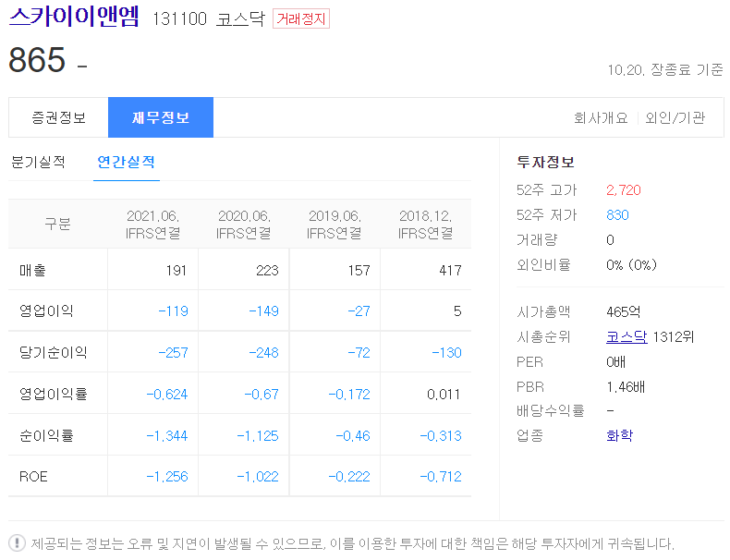Click the 10.20. 장종료 기준 timestamp
The image size is (730, 560).
665,70
